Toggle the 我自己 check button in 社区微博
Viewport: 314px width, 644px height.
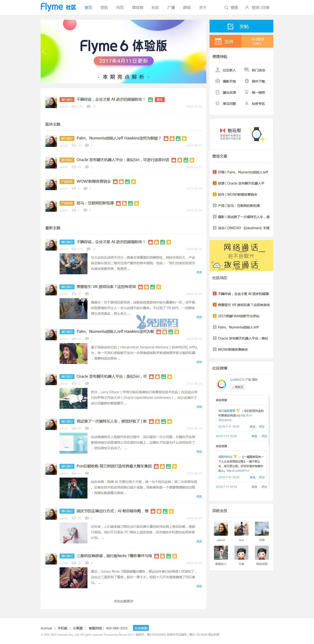(x=237, y=387)
